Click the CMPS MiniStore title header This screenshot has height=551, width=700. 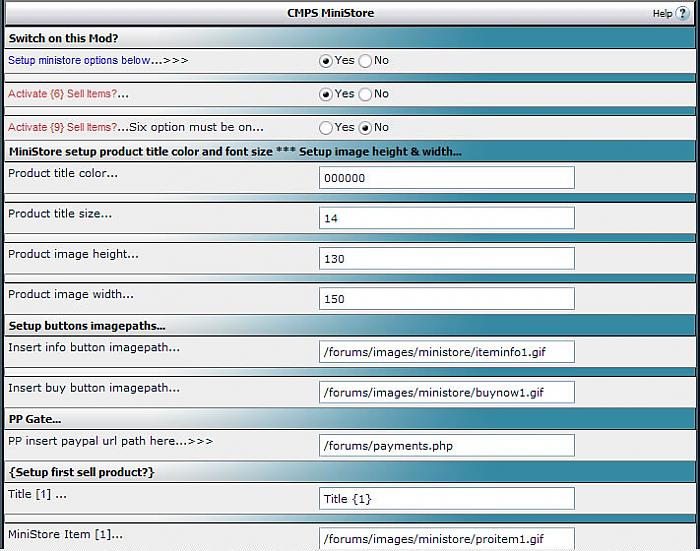[330, 14]
